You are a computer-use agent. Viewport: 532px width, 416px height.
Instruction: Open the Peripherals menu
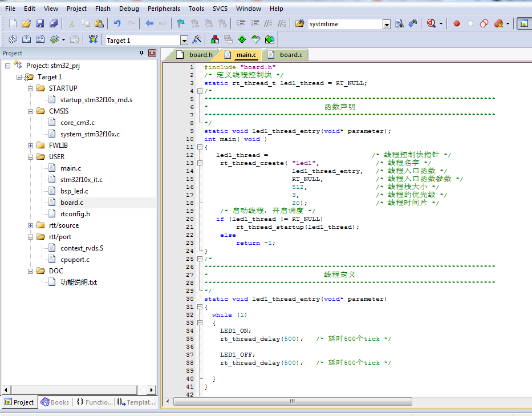click(x=163, y=9)
